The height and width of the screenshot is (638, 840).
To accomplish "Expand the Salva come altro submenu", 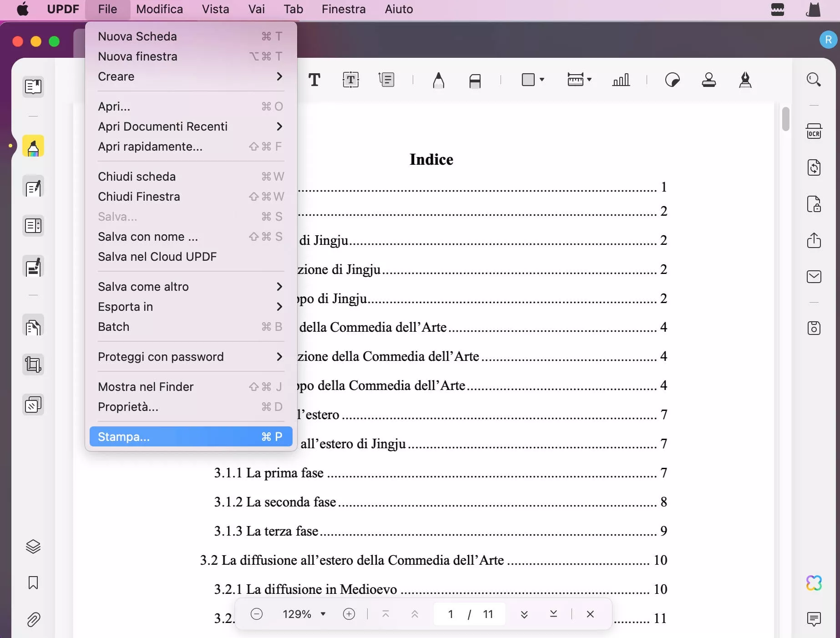I will (191, 287).
